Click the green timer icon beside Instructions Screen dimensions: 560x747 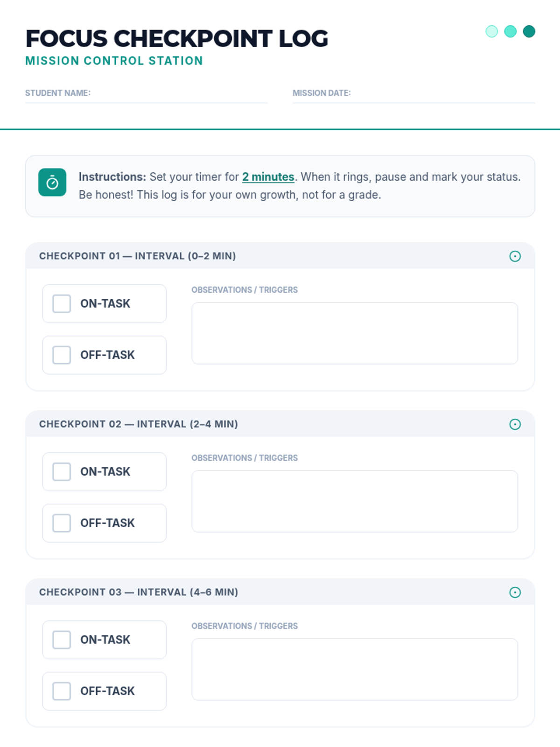pos(52,183)
